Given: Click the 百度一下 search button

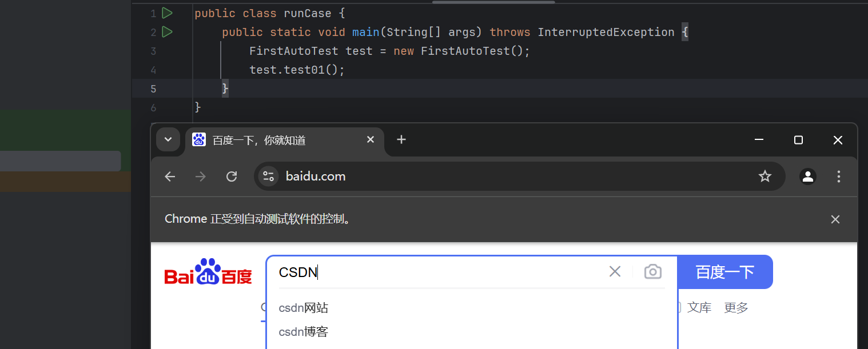Looking at the screenshot, I should point(725,272).
